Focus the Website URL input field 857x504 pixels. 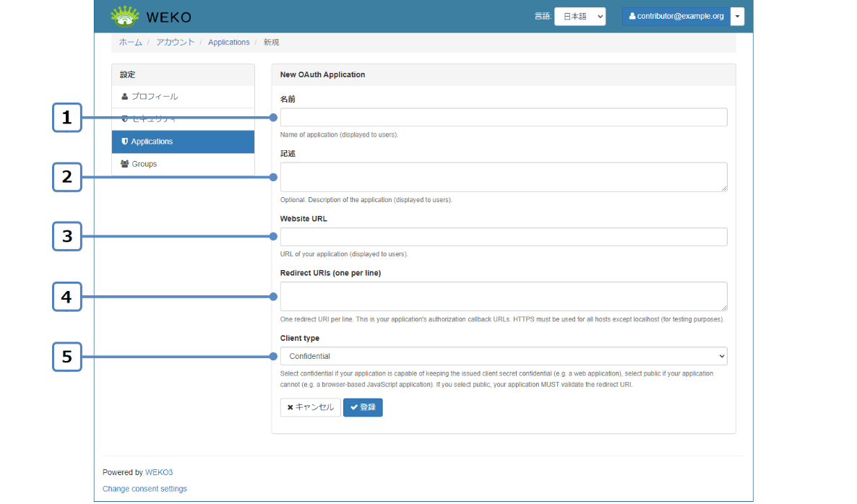click(503, 237)
